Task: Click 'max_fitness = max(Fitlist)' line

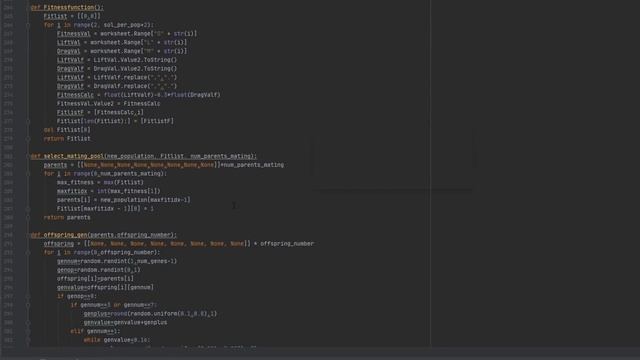Action: click(100, 182)
